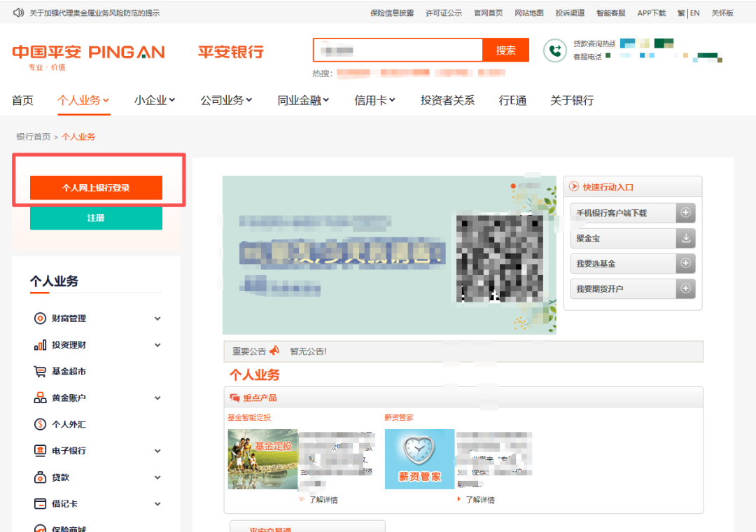Screen dimensions: 756x532
Task: Expand the 小企业 nav dropdown
Action: tap(172, 100)
